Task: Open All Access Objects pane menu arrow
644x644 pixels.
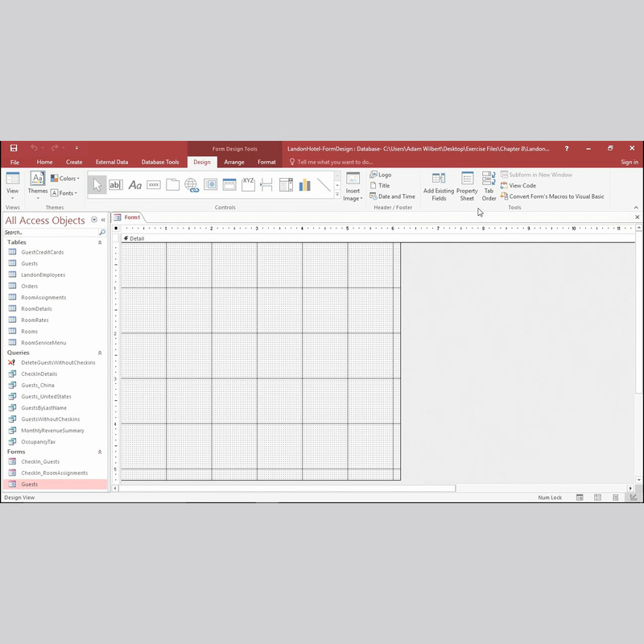Action: (x=94, y=220)
